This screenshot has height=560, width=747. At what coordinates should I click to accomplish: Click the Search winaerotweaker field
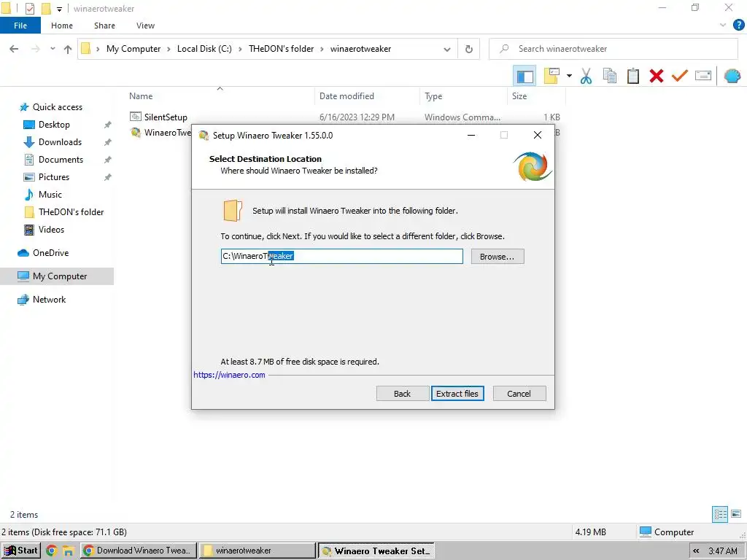[614, 49]
